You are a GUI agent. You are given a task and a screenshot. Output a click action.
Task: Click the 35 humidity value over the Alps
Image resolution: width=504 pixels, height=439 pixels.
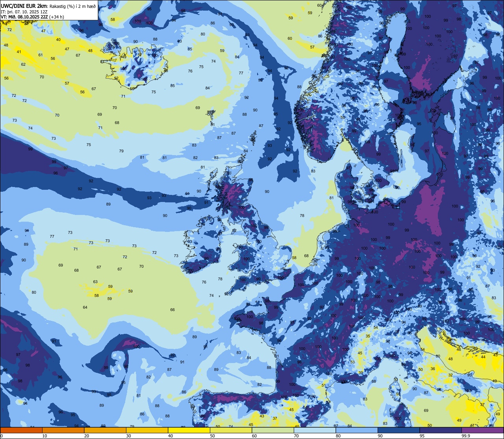[x=368, y=336]
